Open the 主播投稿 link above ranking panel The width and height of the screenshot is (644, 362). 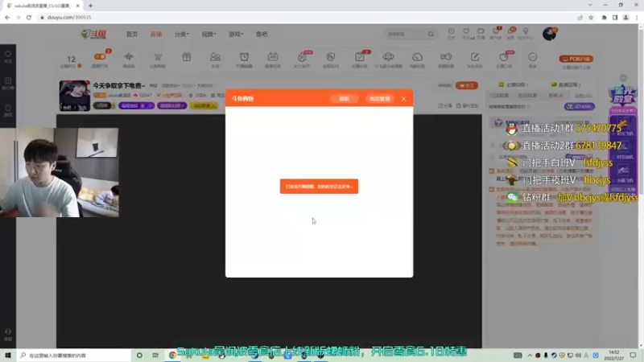(514, 85)
